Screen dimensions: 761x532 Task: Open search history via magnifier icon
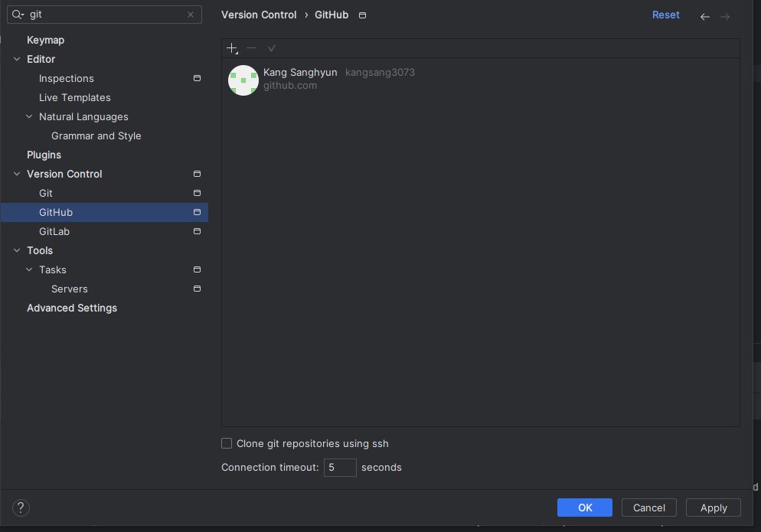18,15
